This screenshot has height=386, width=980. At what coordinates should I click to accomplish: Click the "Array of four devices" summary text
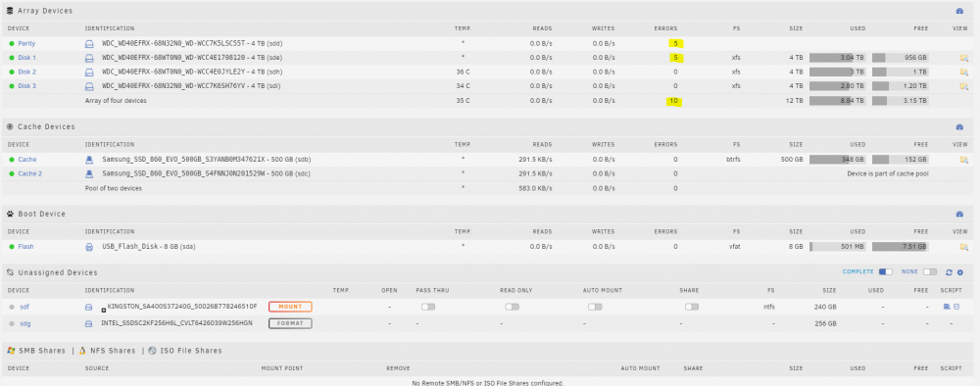116,100
